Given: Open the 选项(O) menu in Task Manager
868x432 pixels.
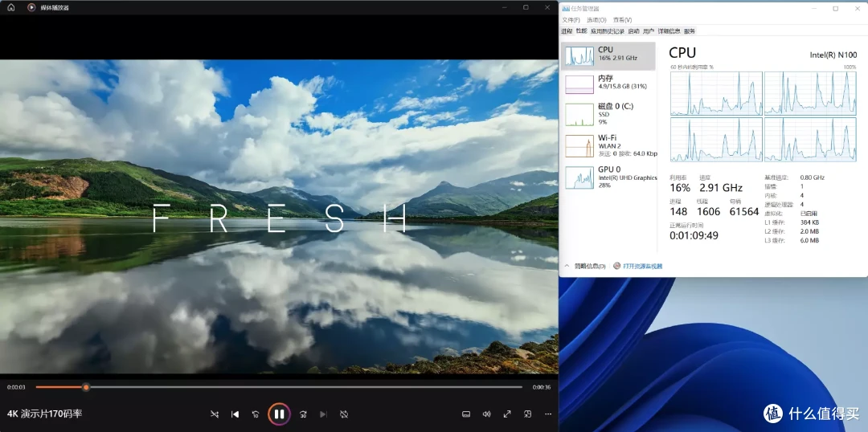Looking at the screenshot, I should (596, 20).
